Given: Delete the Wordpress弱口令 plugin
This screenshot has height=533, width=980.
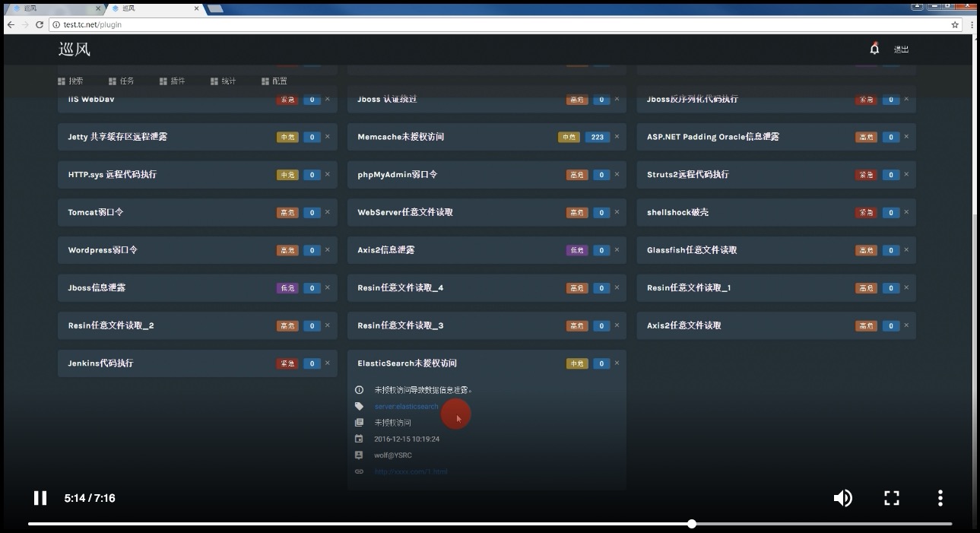Looking at the screenshot, I should [x=328, y=250].
